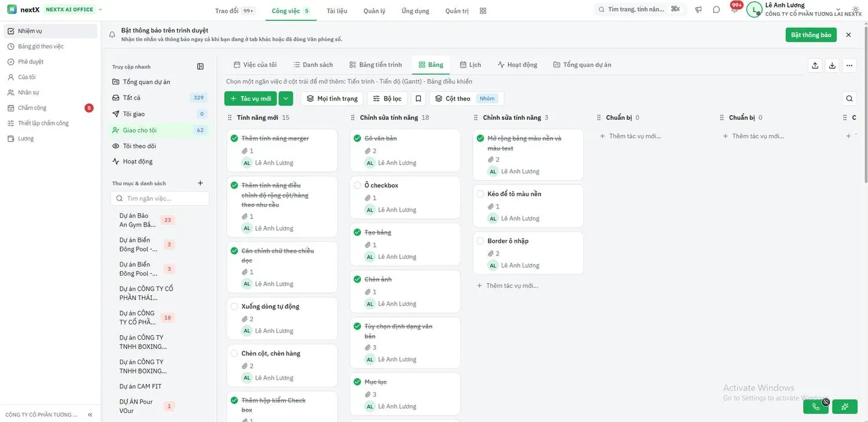Collapse the left sidebar with double chevron

[x=90, y=414]
